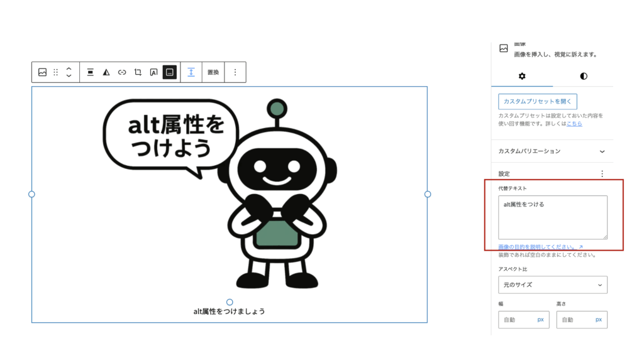Screen dimensions: 644x358
Task: Click the 置換 replace button
Action: tap(213, 72)
